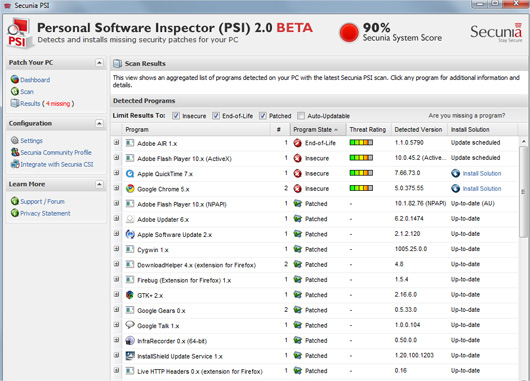This screenshot has height=381, width=530.
Task: Open the Privacy Statement link
Action: tap(45, 213)
